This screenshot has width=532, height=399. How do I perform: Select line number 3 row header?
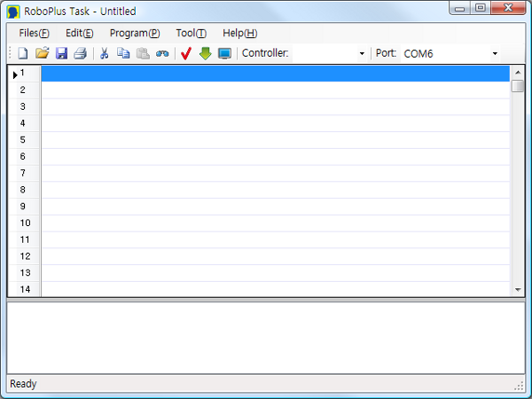coord(24,106)
